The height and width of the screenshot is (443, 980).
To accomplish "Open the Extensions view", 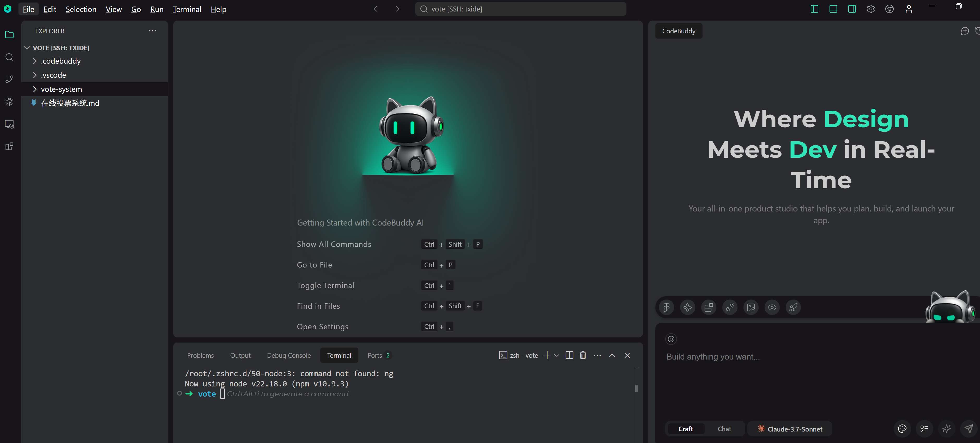I will (x=9, y=146).
